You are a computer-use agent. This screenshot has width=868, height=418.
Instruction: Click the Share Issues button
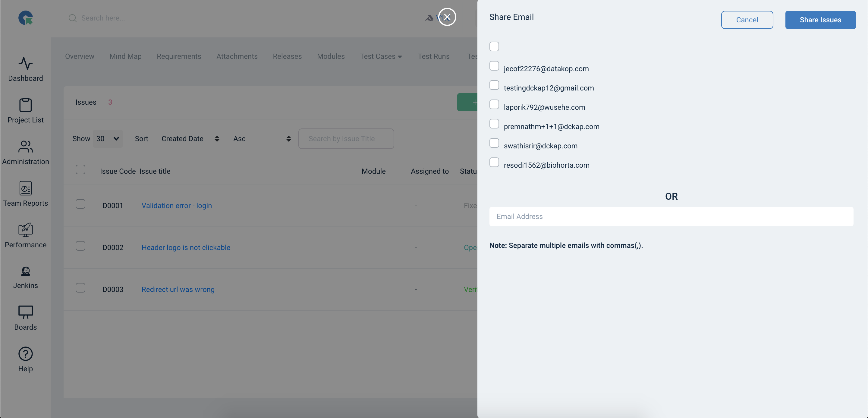[x=820, y=20]
